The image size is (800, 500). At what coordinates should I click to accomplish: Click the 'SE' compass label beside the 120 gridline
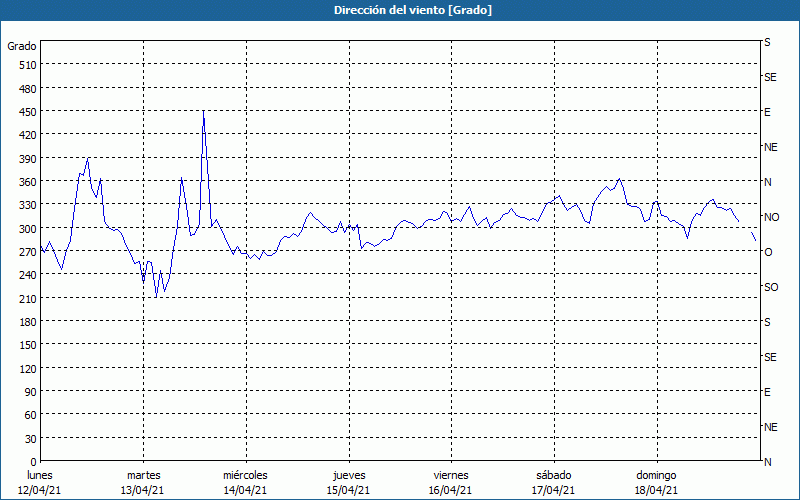(x=770, y=357)
